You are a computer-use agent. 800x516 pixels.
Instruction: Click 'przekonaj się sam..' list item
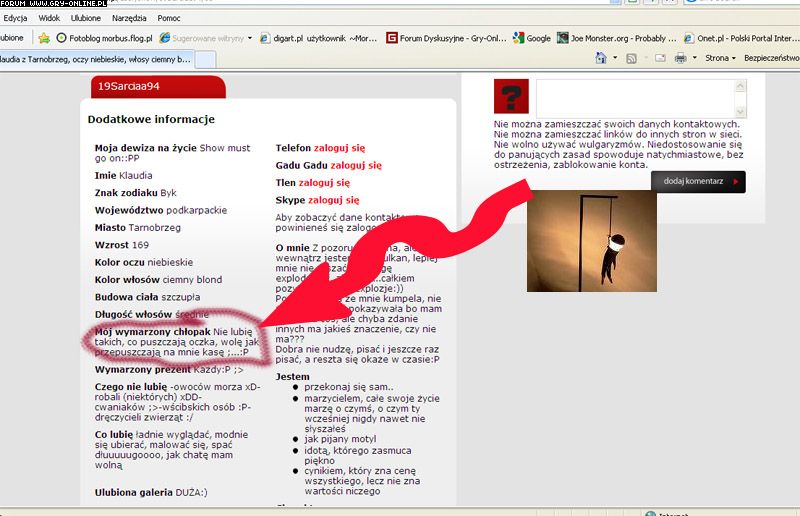tap(349, 387)
